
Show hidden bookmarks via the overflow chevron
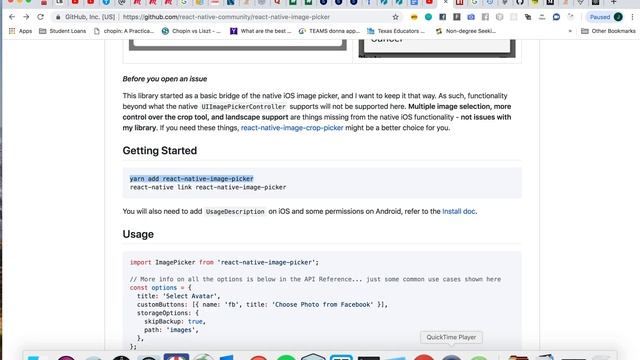pyautogui.click(x=570, y=31)
